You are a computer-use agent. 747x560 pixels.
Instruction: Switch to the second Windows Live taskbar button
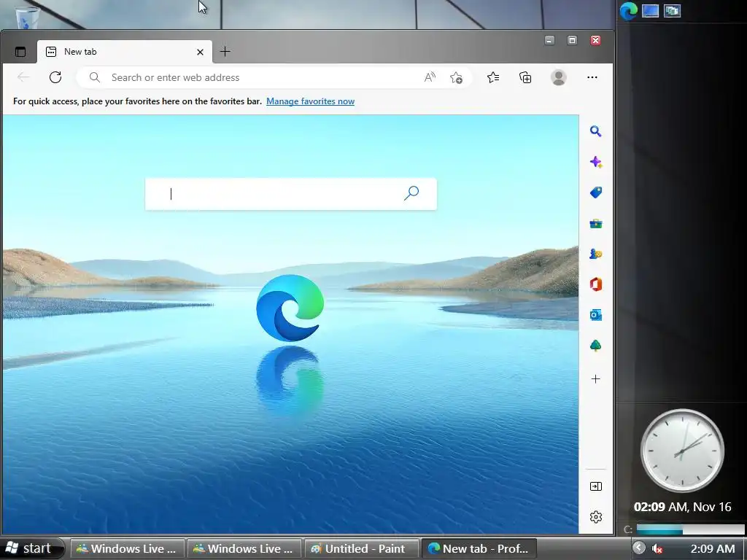tap(244, 548)
